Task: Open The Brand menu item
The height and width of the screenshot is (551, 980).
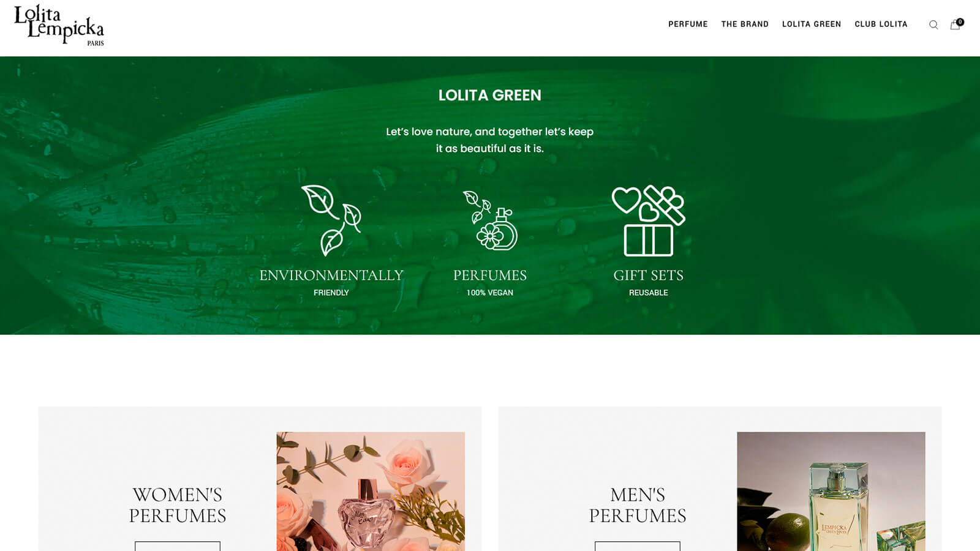Action: click(x=745, y=24)
